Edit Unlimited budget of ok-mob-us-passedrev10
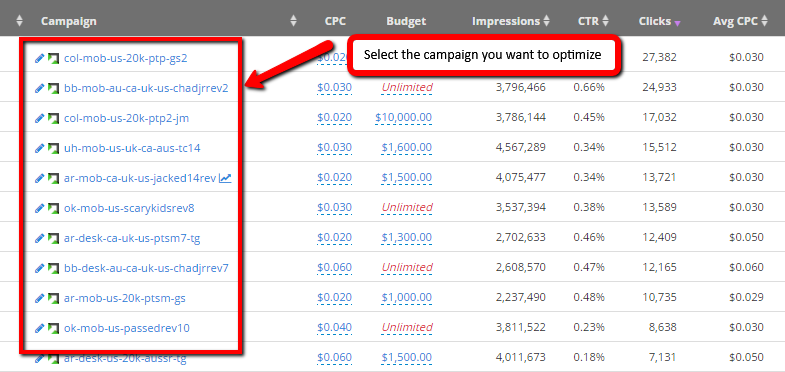 point(407,327)
